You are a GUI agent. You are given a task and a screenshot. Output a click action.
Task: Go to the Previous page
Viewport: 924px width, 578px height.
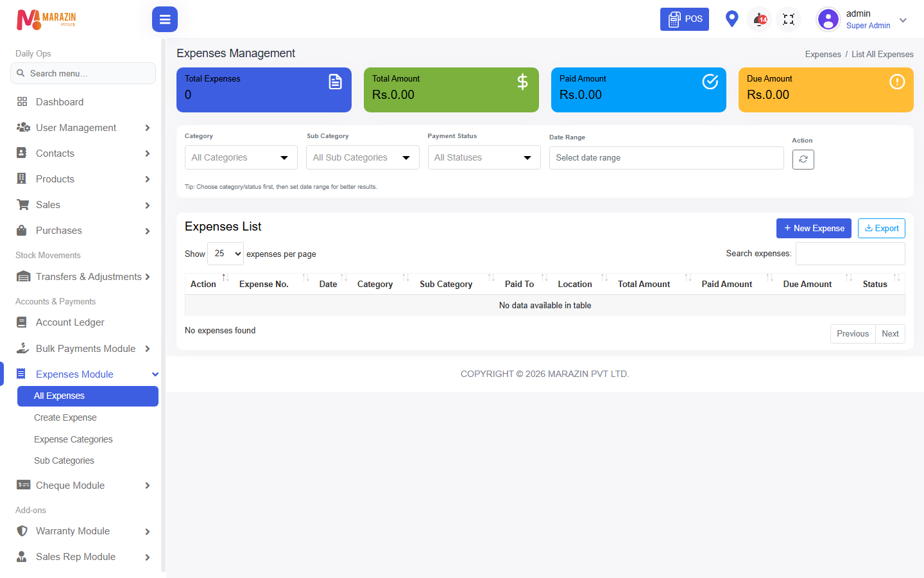(853, 334)
